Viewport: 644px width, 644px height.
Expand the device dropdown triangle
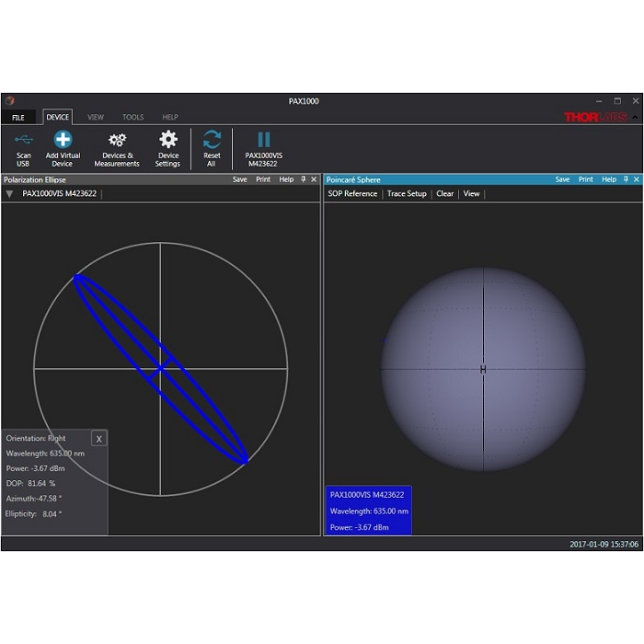(9, 194)
